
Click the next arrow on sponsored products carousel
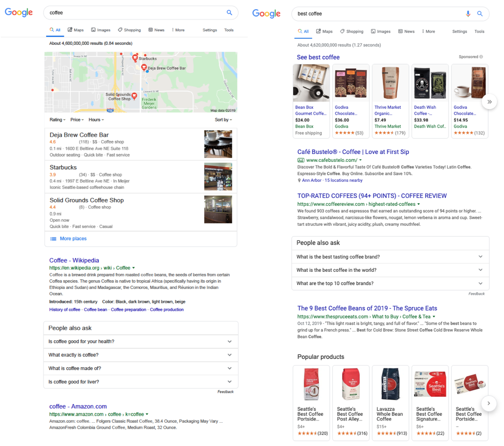(x=489, y=102)
